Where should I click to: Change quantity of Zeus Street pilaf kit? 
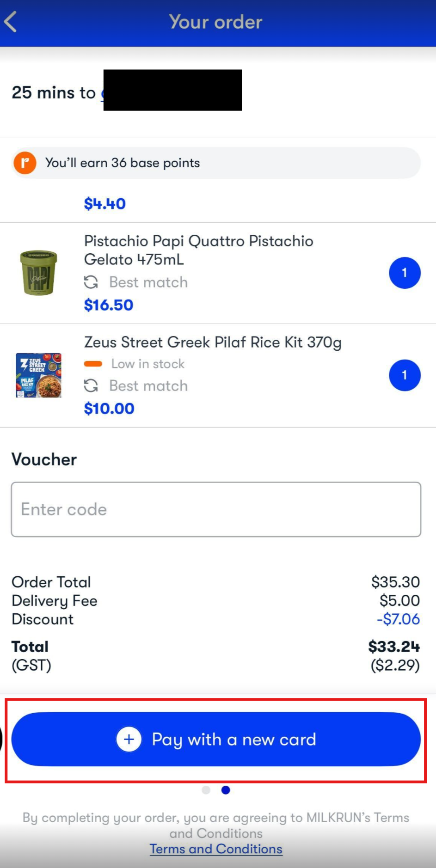(x=405, y=375)
